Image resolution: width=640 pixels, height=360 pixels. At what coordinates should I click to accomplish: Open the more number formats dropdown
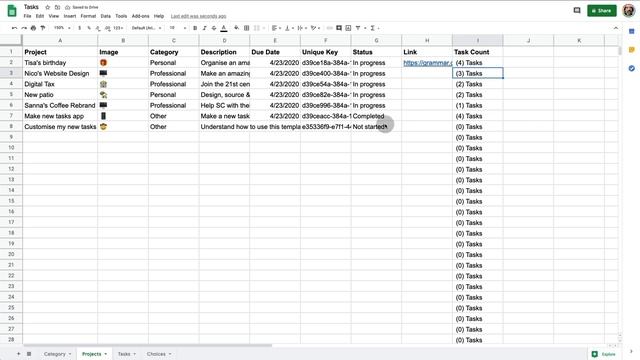(118, 28)
